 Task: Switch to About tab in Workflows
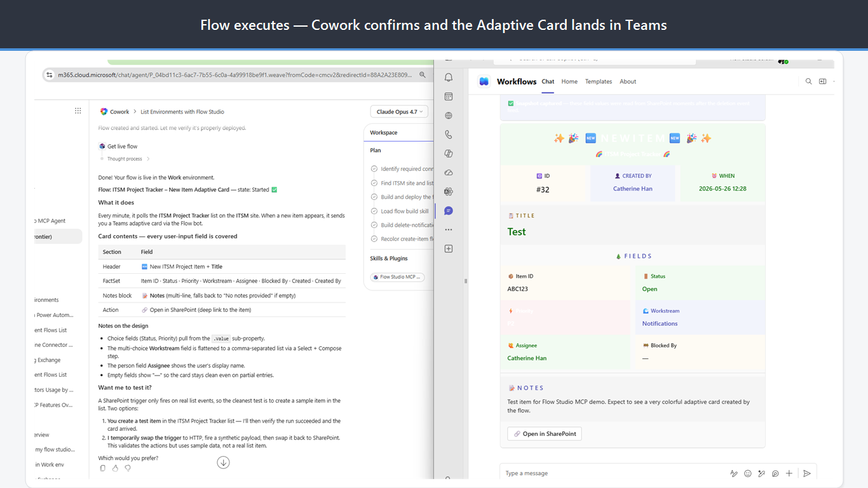[x=628, y=81]
